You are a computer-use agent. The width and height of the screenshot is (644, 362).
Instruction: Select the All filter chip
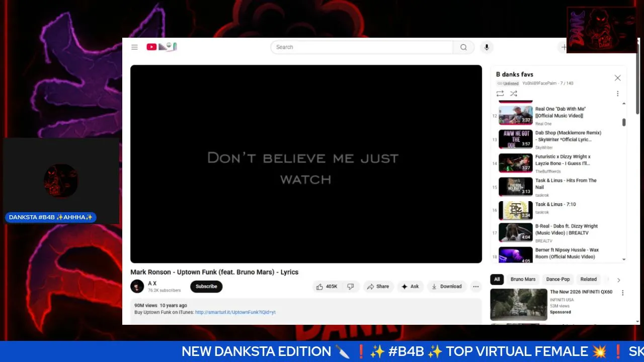pyautogui.click(x=497, y=280)
